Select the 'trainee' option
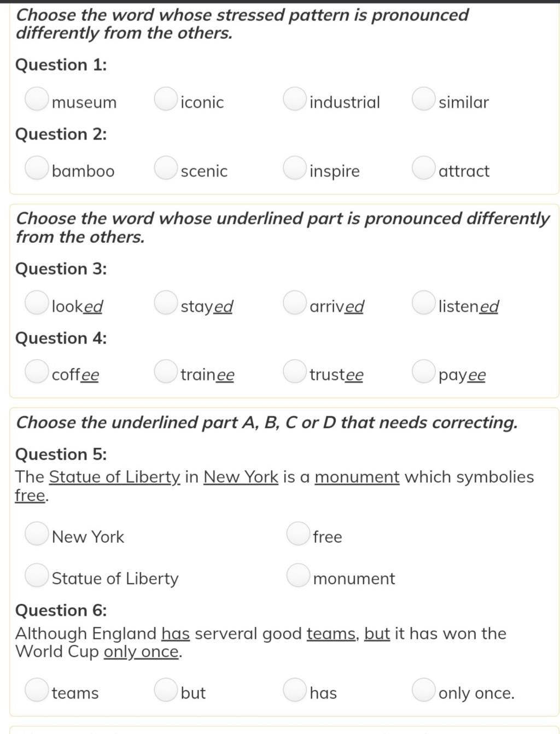 166,371
